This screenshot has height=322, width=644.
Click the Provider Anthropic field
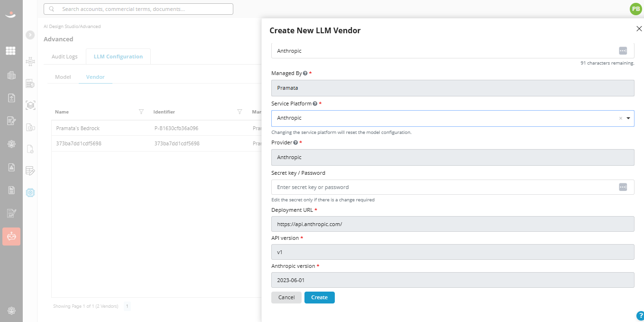pyautogui.click(x=452, y=157)
